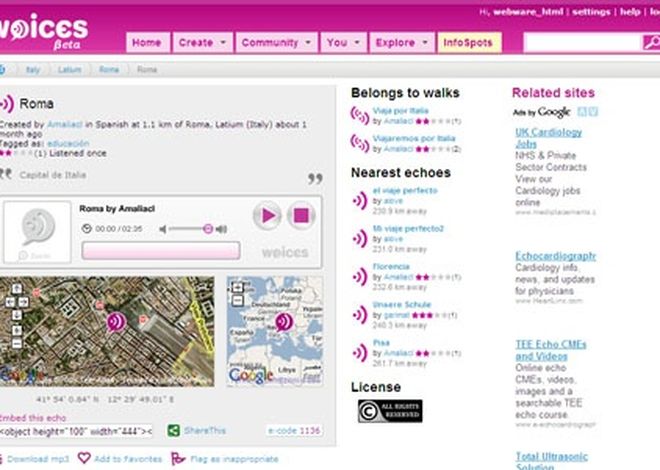Click the mute speaker icon in player
This screenshot has width=660, height=470.
163,229
